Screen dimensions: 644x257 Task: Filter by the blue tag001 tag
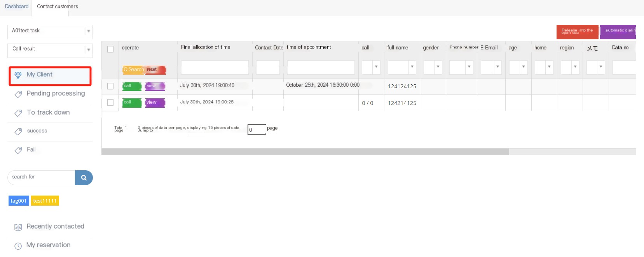(19, 201)
